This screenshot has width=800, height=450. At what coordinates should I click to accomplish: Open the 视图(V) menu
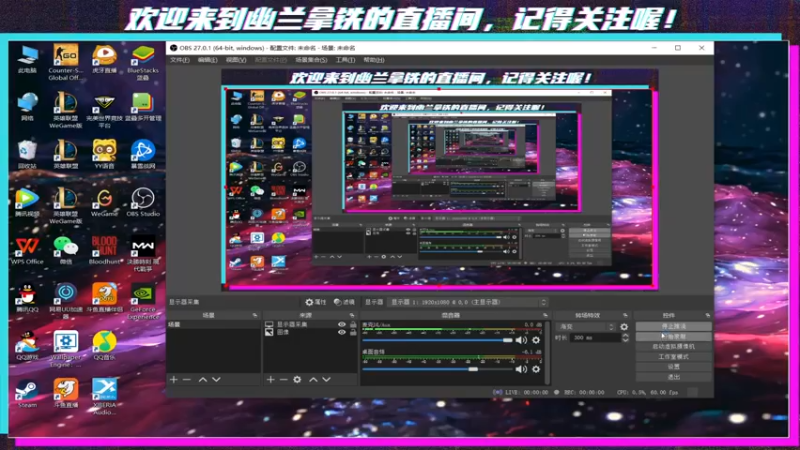(236, 60)
